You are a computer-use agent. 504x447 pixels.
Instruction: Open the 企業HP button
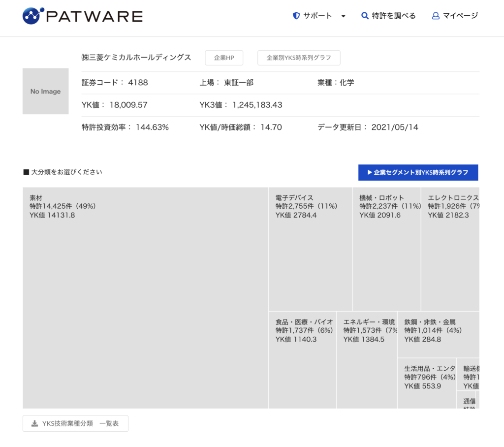tap(224, 58)
